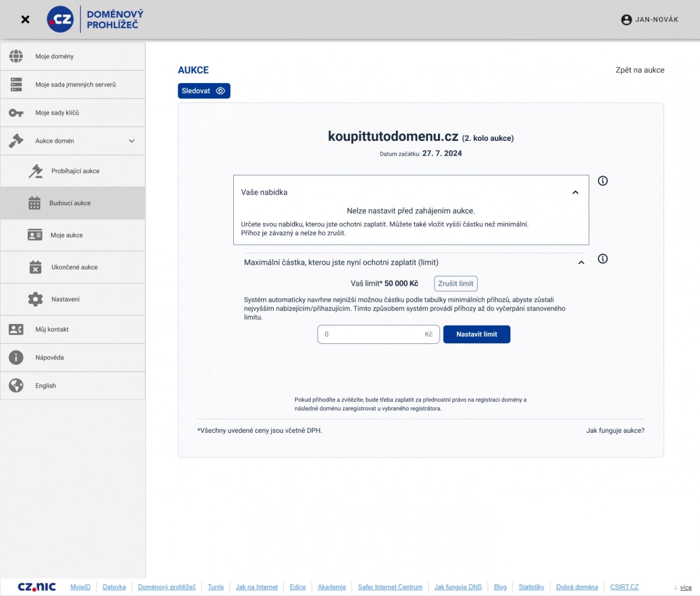This screenshot has height=596, width=700.
Task: Click the cancelled calendar icon for Ukončené aukce
Action: (x=35, y=267)
